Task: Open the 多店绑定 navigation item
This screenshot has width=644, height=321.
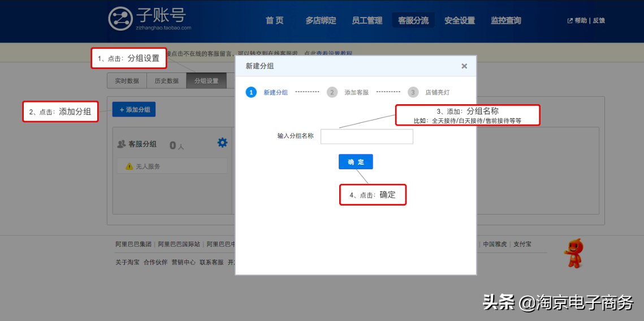Action: click(x=321, y=20)
